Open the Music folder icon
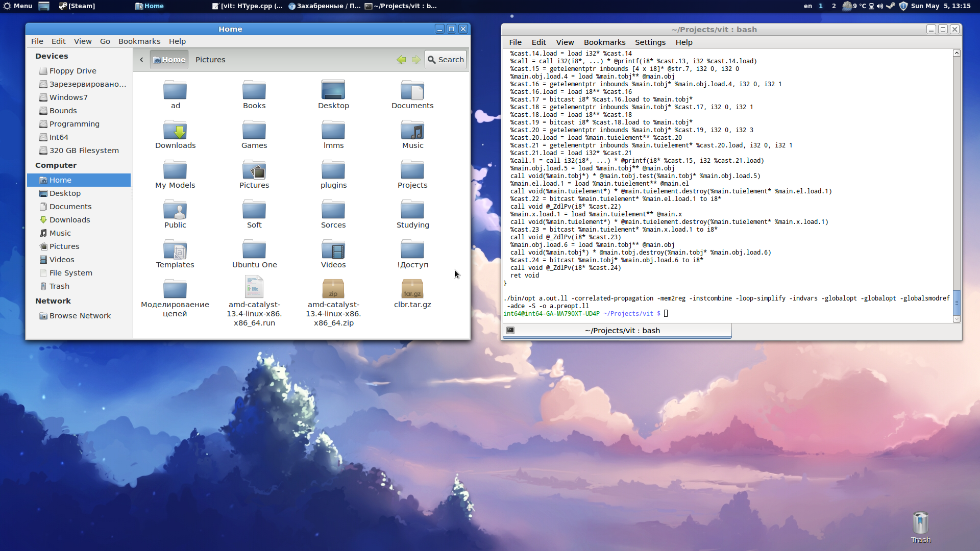The width and height of the screenshot is (980, 551). (412, 131)
